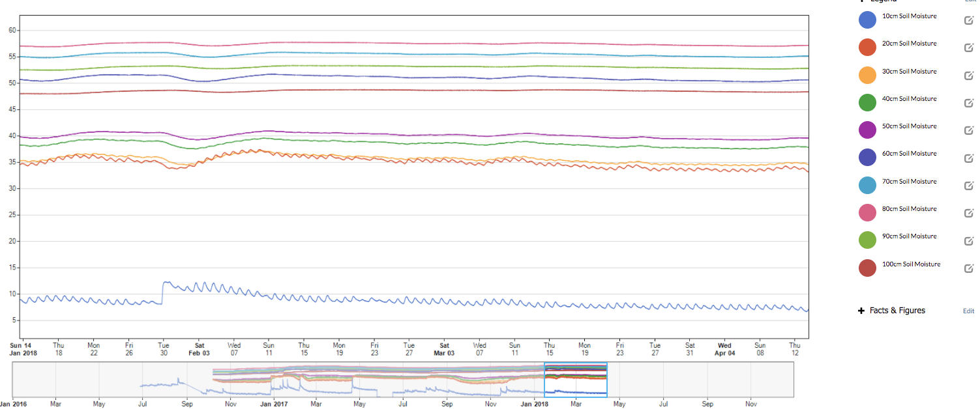
Task: Open the edit icon for 80cm Soil Moisture
Action: 968,213
